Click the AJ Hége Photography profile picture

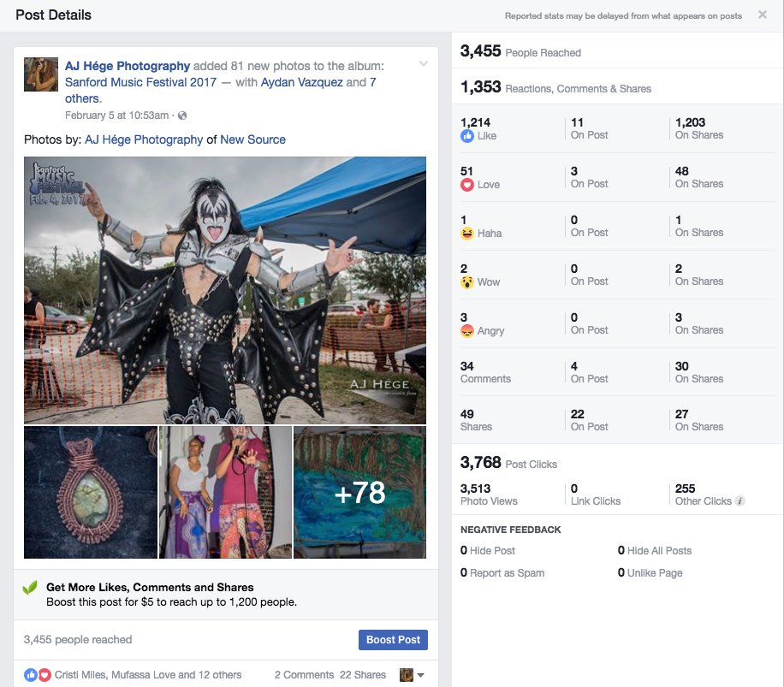tap(41, 74)
